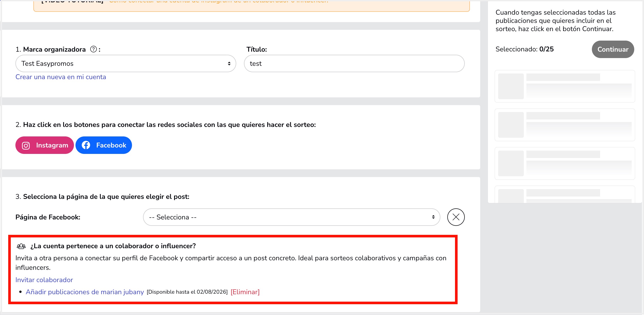This screenshot has width=644, height=315.
Task: Click the Título text field
Action: (x=354, y=63)
